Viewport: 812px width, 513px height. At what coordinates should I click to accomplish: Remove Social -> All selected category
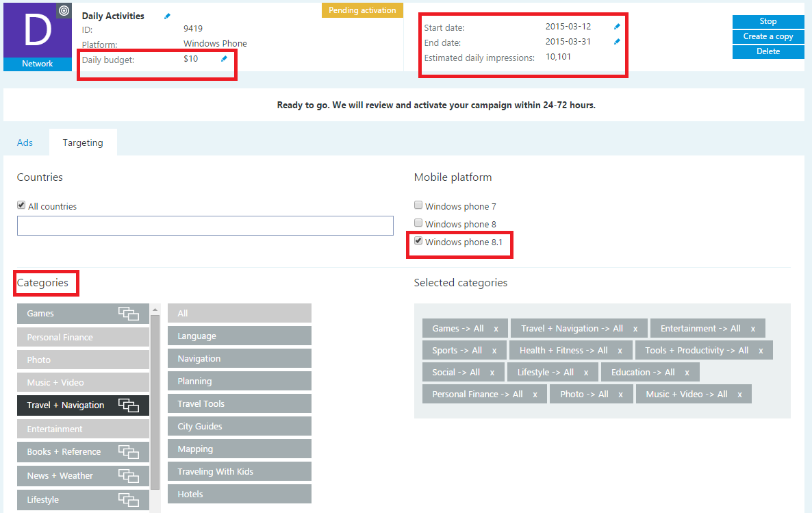(x=492, y=373)
